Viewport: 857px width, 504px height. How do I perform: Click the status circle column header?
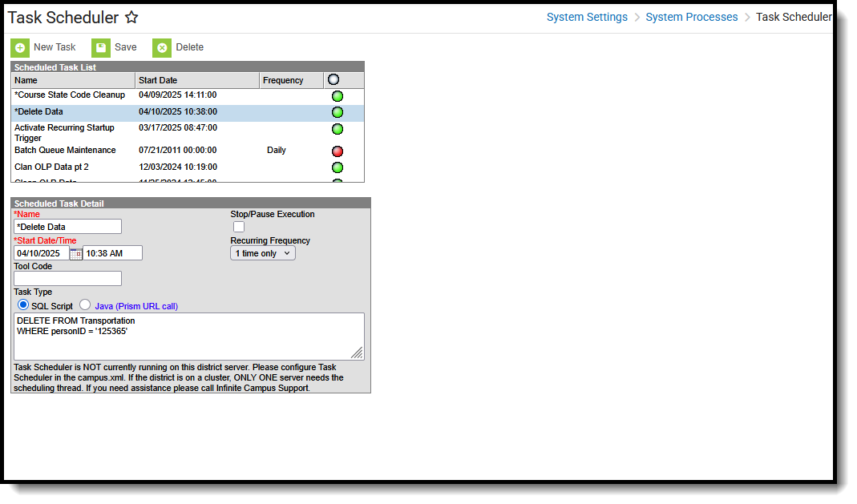click(x=334, y=79)
